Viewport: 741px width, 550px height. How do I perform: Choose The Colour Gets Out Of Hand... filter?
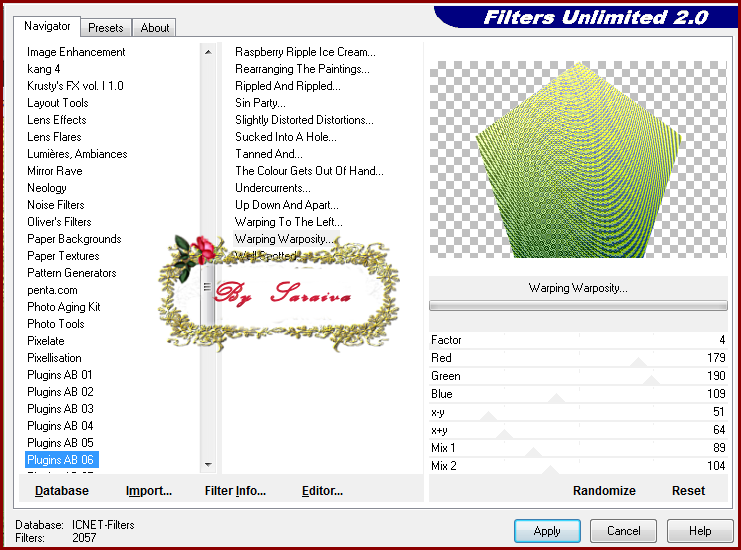(x=310, y=171)
